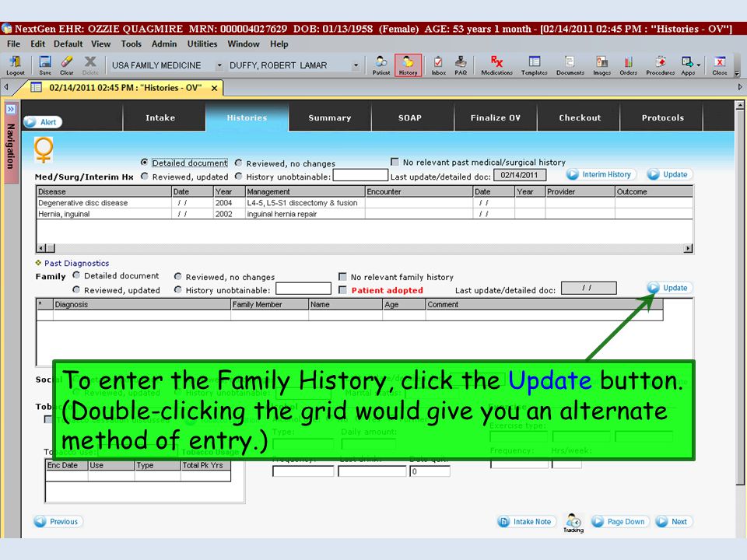Select Reviewed, updated for Med/Surg history
Image resolution: width=747 pixels, height=560 pixels.
click(145, 177)
